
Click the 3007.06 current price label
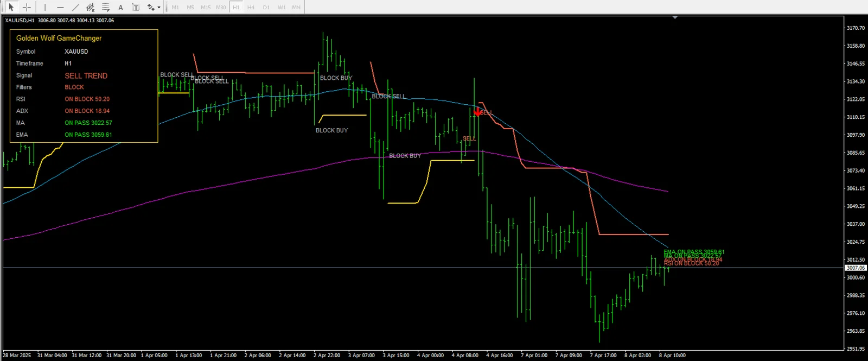[856, 268]
